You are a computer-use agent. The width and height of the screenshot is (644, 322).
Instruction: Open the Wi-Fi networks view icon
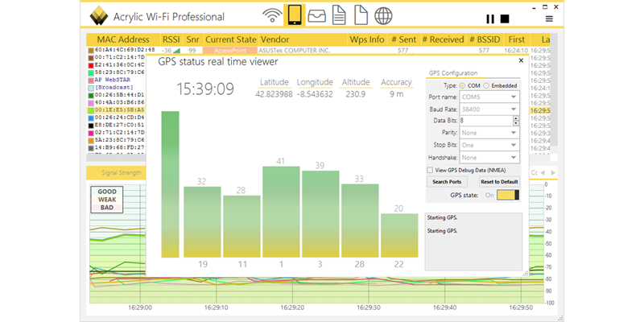coord(273,16)
